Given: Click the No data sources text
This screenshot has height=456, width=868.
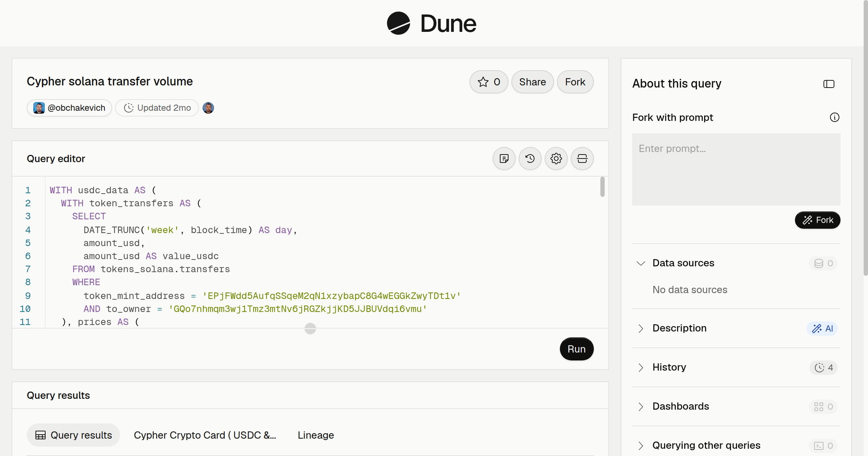Looking at the screenshot, I should click(690, 290).
